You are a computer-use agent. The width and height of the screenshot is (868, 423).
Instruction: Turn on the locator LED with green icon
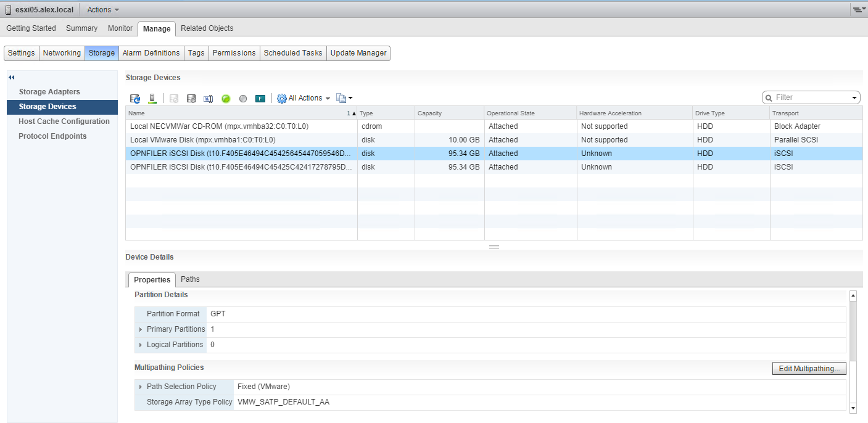226,99
